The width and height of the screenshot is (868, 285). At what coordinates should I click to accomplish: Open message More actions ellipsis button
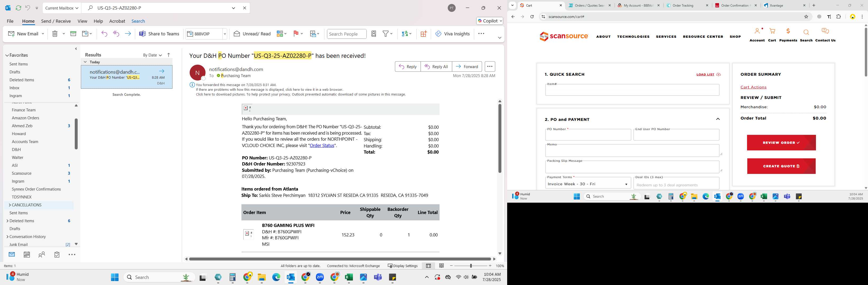point(489,66)
